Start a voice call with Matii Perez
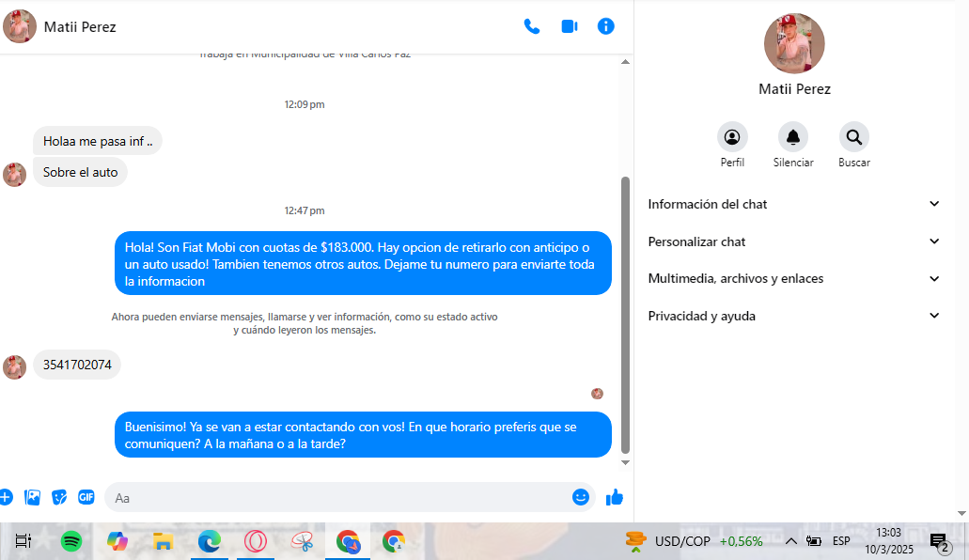This screenshot has width=969, height=560. (531, 26)
